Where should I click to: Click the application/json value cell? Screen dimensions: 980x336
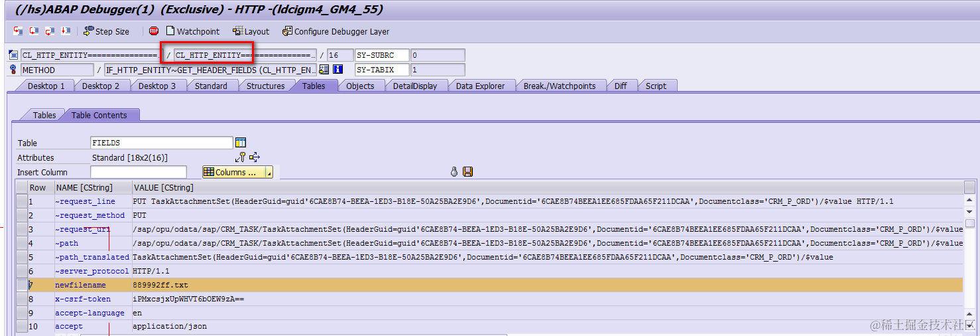tap(547, 327)
